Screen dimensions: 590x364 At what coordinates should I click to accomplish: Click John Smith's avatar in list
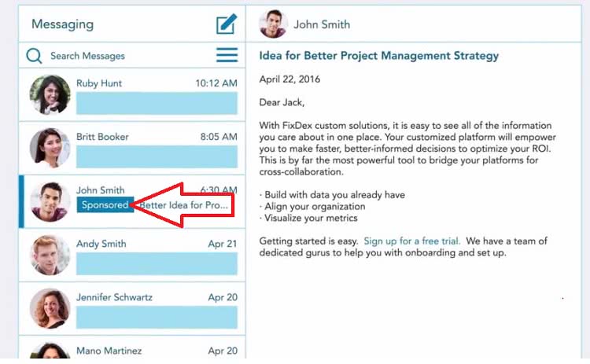[50, 201]
